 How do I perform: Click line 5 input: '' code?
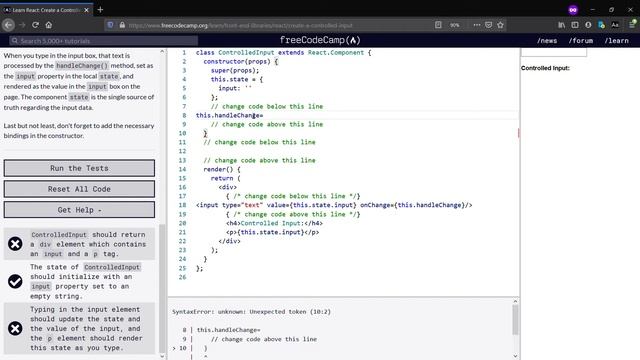point(235,88)
